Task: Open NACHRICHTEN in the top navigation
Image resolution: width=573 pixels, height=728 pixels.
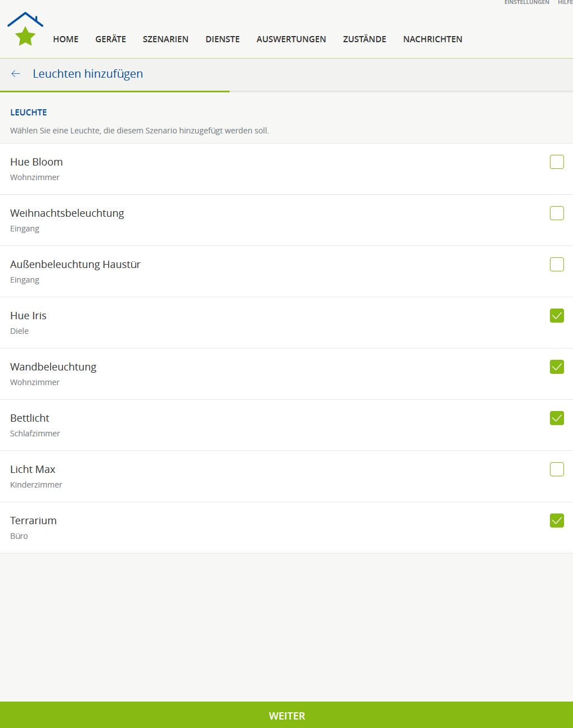Action: pyautogui.click(x=432, y=39)
